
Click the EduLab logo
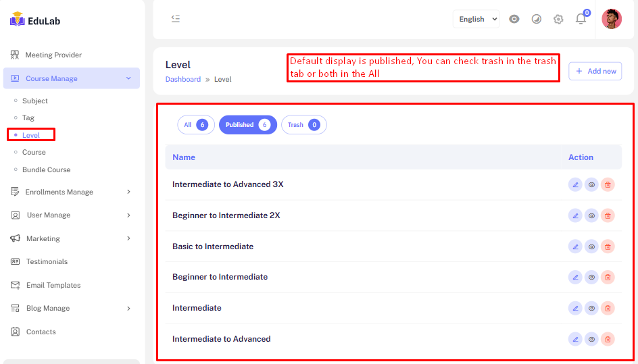point(35,21)
